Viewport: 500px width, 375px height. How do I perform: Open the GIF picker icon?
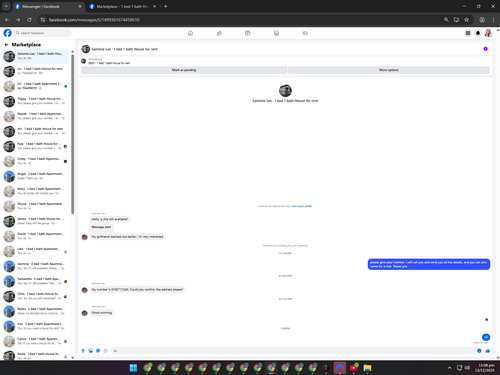[x=106, y=351]
